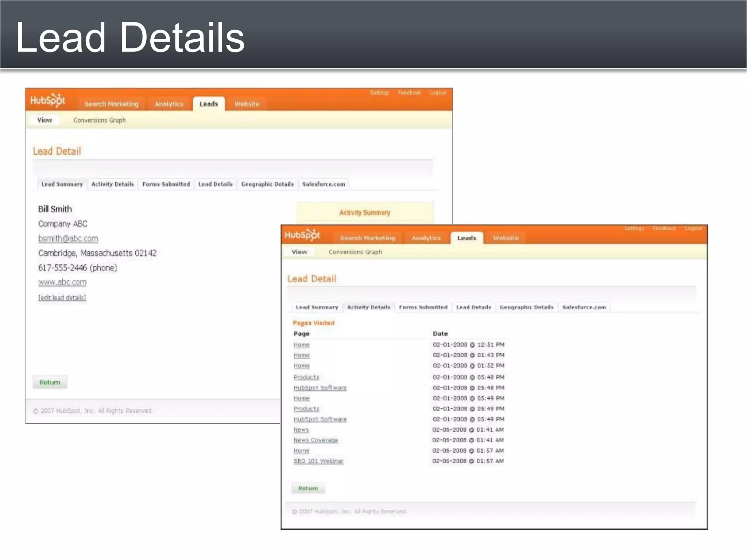Open Lead Details tab in back window
The width and height of the screenshot is (747, 560).
pyautogui.click(x=215, y=184)
